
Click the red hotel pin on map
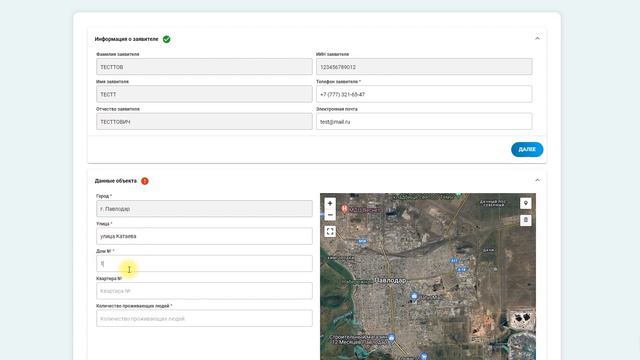pos(344,208)
